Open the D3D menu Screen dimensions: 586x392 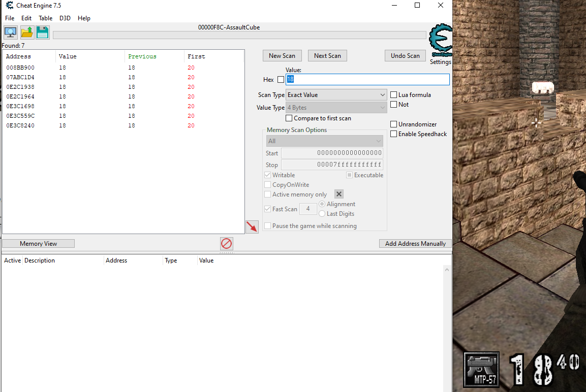click(x=65, y=18)
